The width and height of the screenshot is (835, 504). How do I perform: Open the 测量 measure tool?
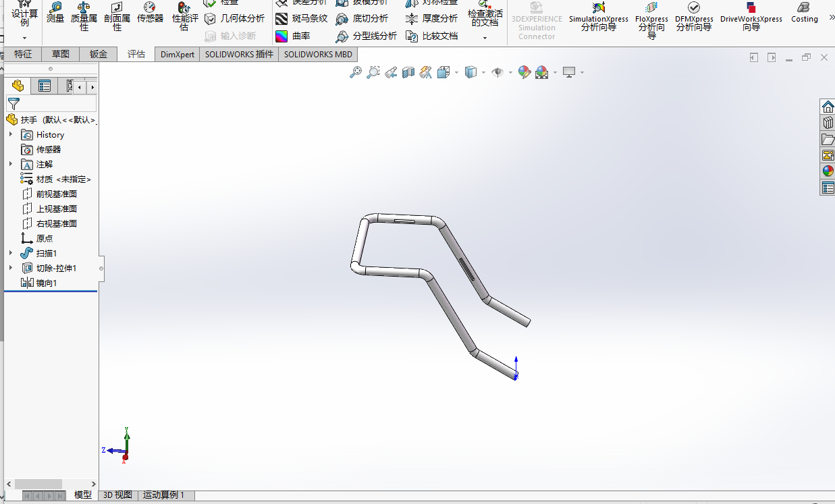55,13
